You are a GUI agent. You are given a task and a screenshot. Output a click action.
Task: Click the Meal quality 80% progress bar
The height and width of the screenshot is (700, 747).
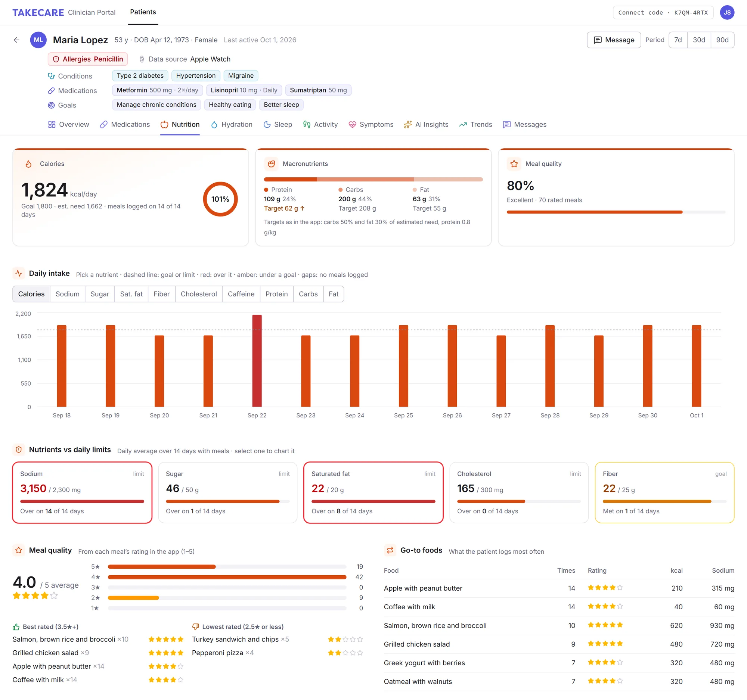click(x=616, y=212)
